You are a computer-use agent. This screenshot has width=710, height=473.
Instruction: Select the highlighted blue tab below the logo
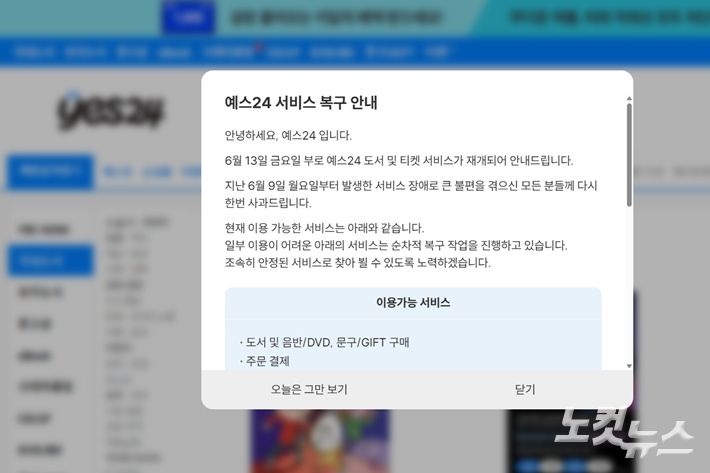click(x=50, y=172)
